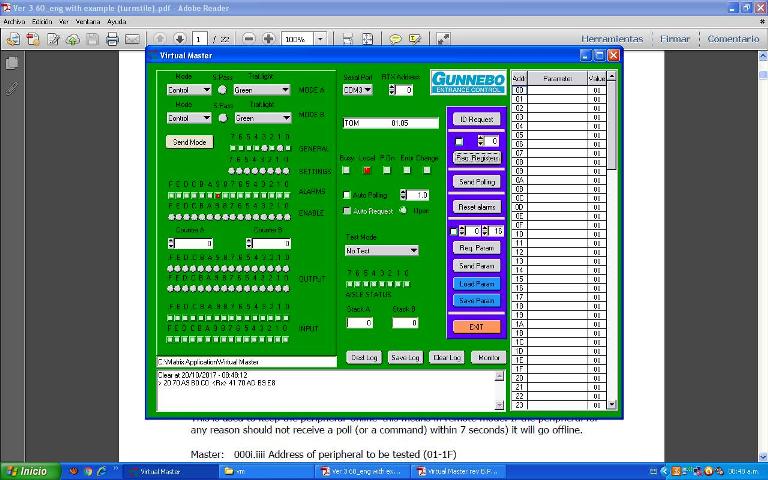Toggle the S.Pass radio for MODE A
This screenshot has height=480, width=768.
coord(222,90)
